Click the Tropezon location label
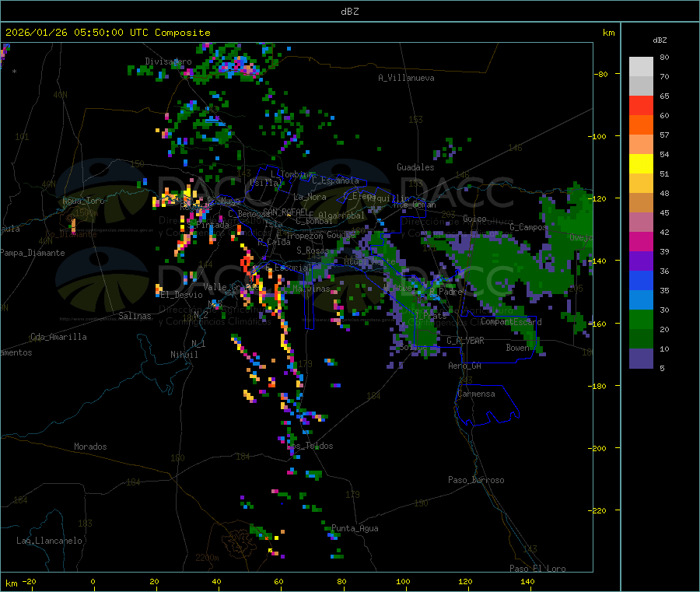Image resolution: width=700 pixels, height=592 pixels. coord(304,235)
